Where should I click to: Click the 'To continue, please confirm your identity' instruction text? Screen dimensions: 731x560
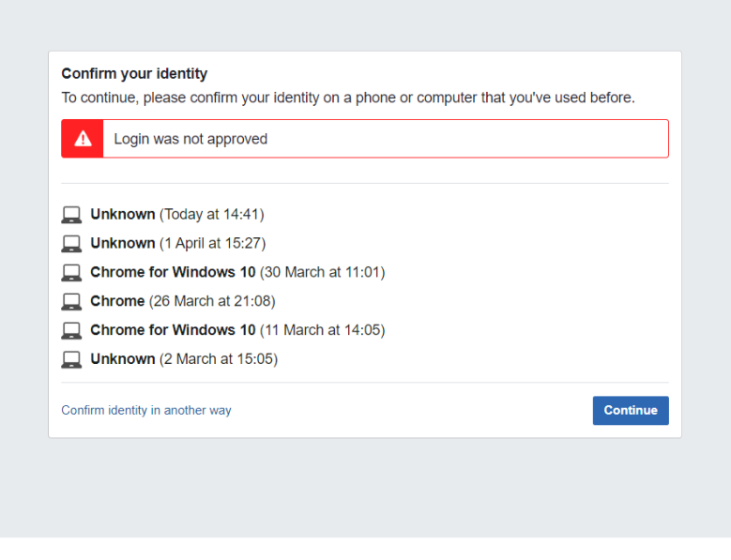point(348,98)
